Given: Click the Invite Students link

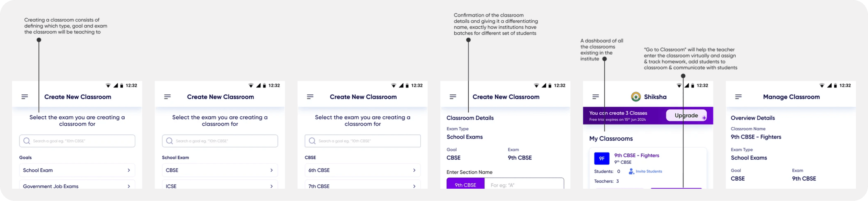Looking at the screenshot, I should click(x=649, y=171).
